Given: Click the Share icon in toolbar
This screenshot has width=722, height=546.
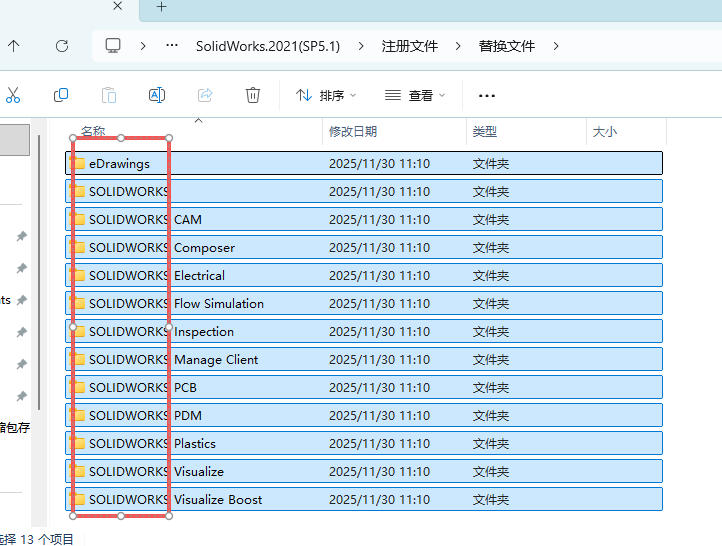Looking at the screenshot, I should pyautogui.click(x=205, y=95).
